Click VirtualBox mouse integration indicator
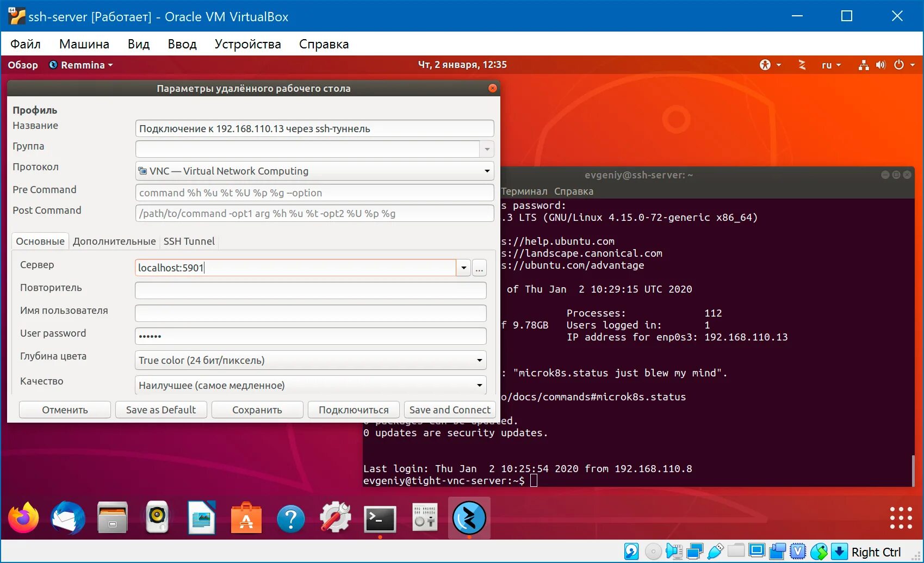This screenshot has width=924, height=563. [818, 552]
